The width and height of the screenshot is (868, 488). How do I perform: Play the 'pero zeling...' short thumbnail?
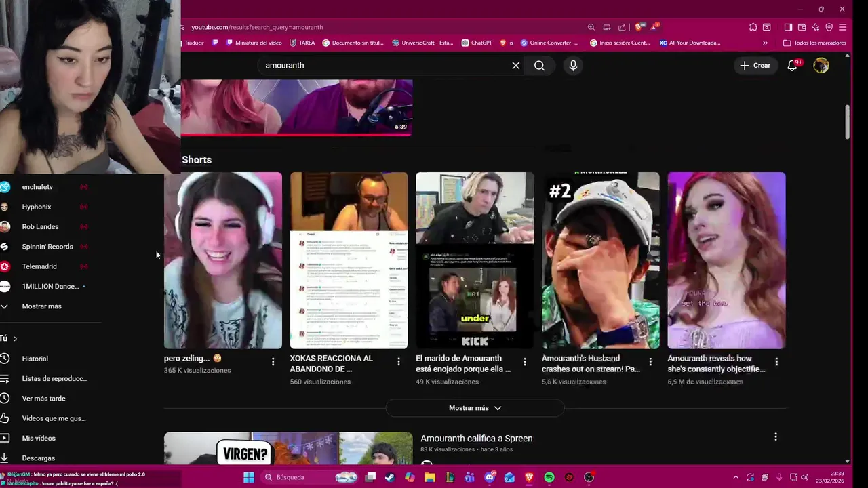point(223,260)
